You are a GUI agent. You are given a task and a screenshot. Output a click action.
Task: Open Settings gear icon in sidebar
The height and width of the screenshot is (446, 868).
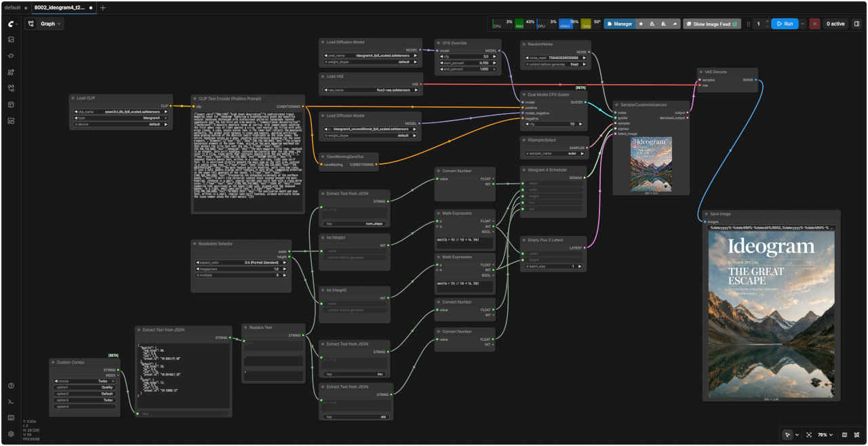[x=11, y=434]
